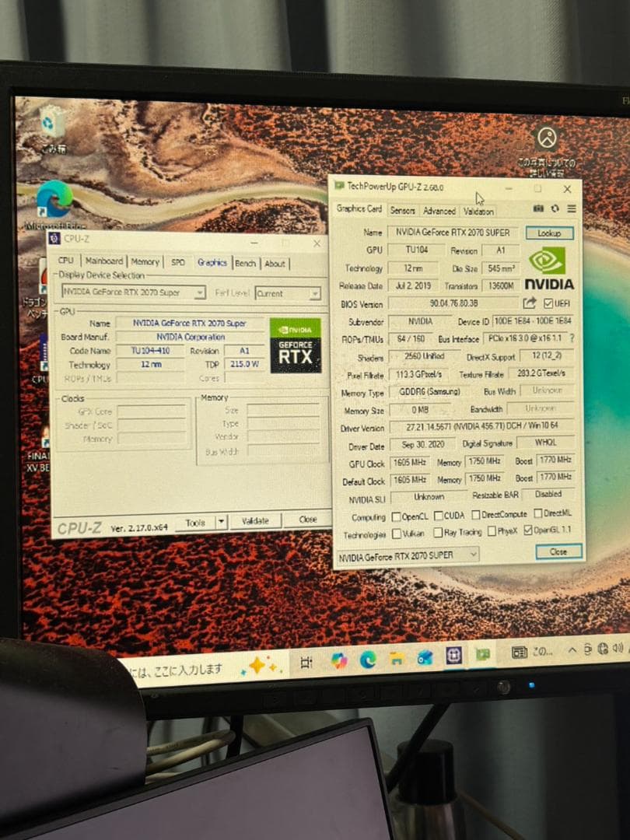Open Task View on the taskbar
The image size is (630, 840).
pos(306,663)
